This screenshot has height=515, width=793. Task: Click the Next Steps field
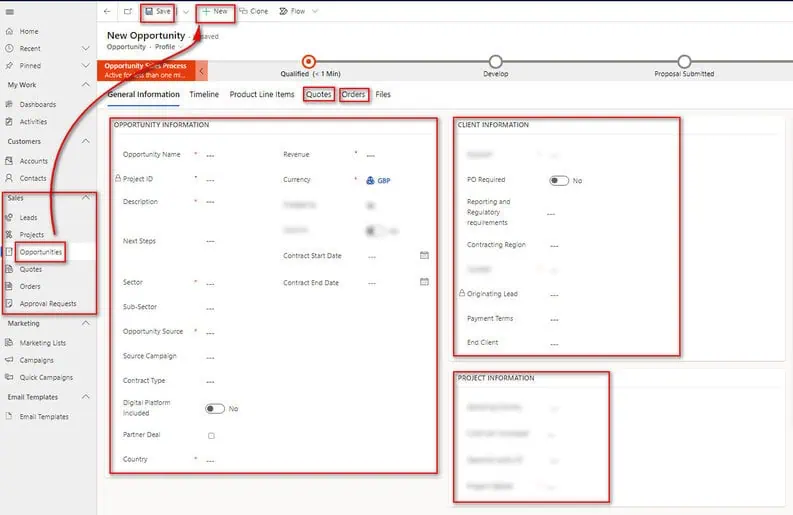click(x=210, y=241)
